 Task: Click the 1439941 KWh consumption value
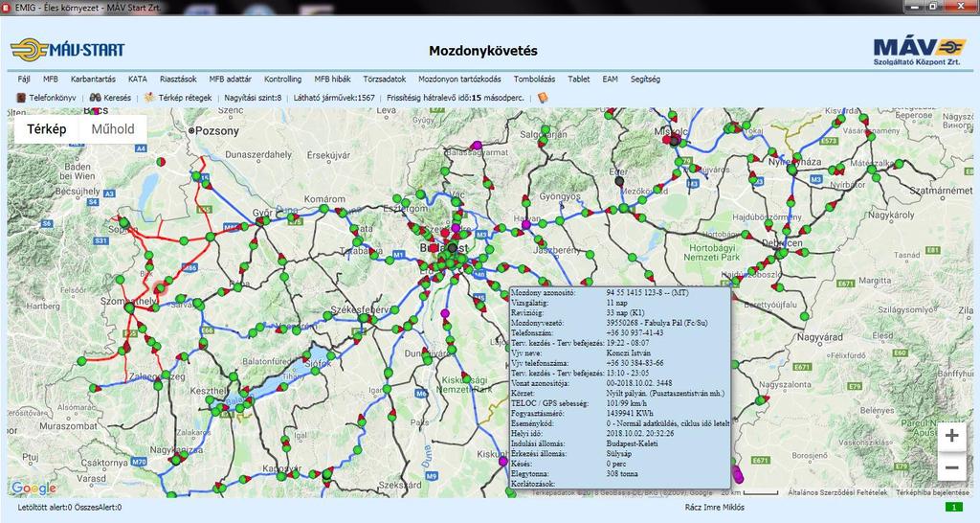click(x=631, y=414)
